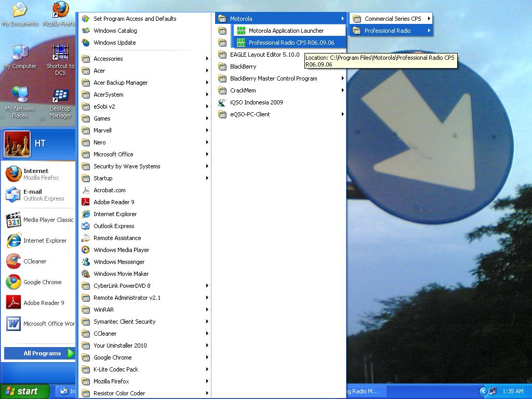Open My Computer desktop icon
This screenshot has height=399, width=532.
click(x=20, y=57)
